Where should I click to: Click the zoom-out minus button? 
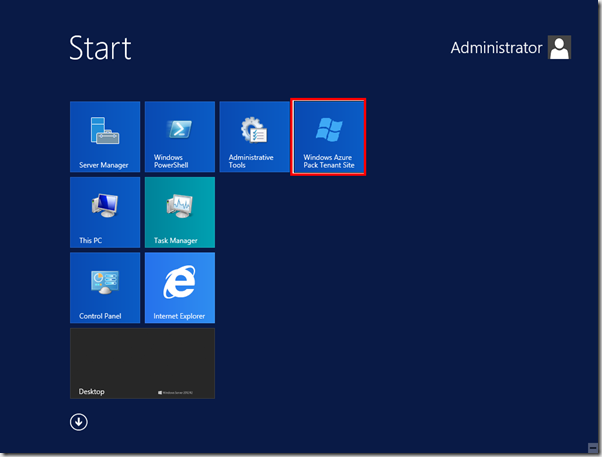(x=593, y=448)
